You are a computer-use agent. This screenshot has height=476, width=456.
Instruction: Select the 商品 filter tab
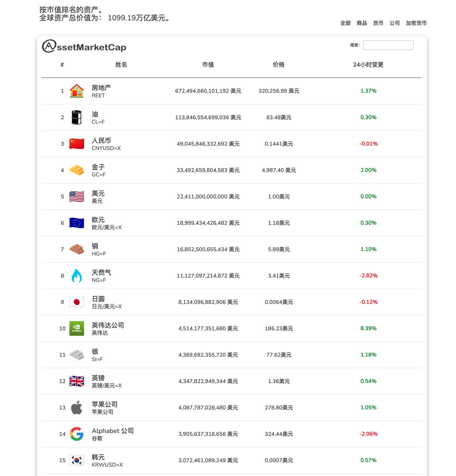pos(362,23)
